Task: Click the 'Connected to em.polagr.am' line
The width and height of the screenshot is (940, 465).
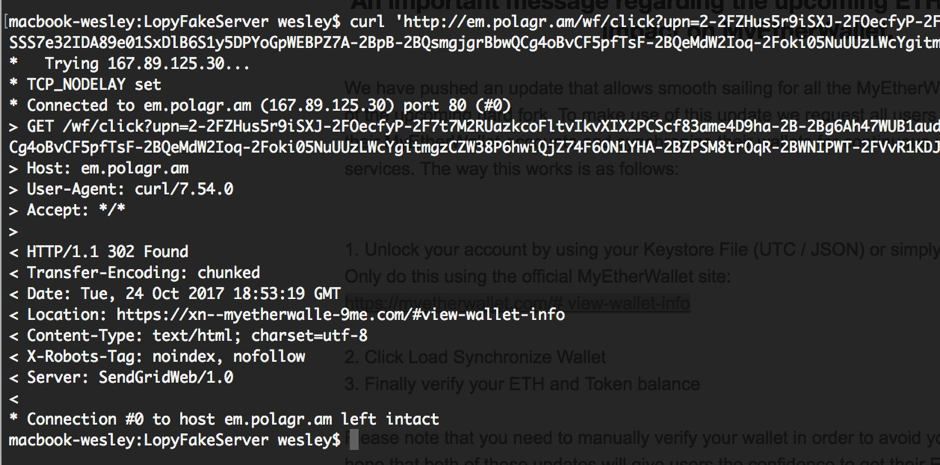Action: (260, 105)
